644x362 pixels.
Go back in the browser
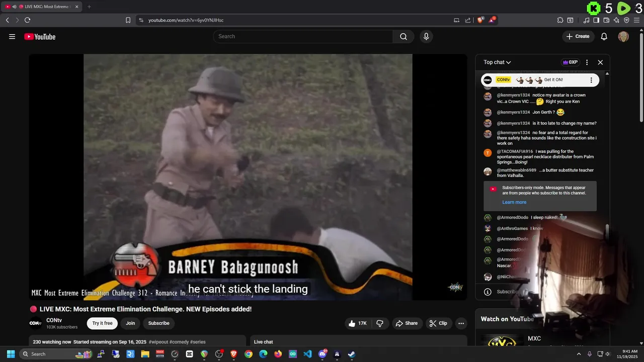pyautogui.click(x=7, y=20)
